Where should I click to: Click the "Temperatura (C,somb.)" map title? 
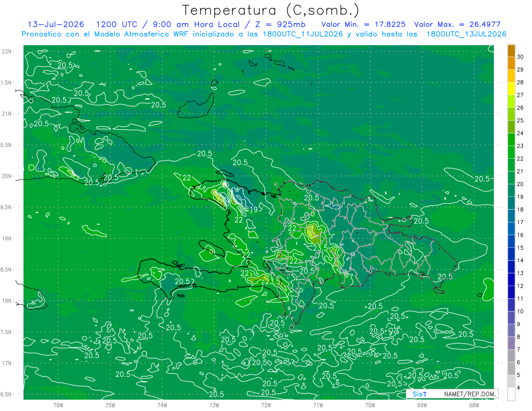coord(271,10)
